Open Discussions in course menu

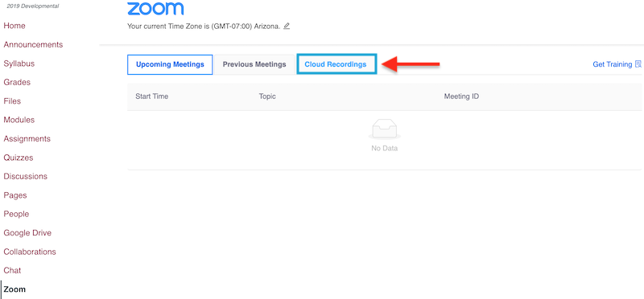coord(26,176)
